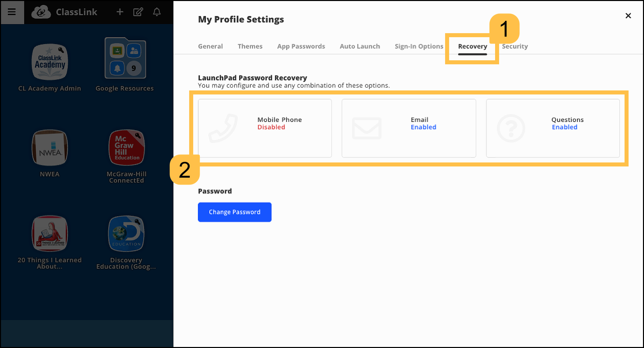The width and height of the screenshot is (644, 348).
Task: Launch 20 Things I Learned About app
Action: [x=49, y=233]
